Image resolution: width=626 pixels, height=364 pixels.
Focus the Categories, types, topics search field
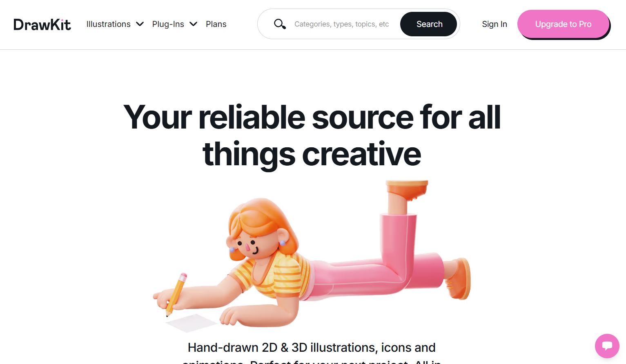click(x=341, y=24)
